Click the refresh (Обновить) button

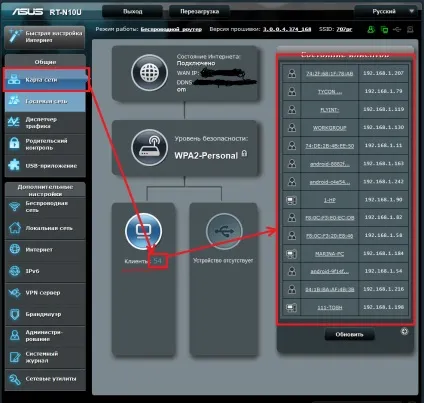[349, 334]
